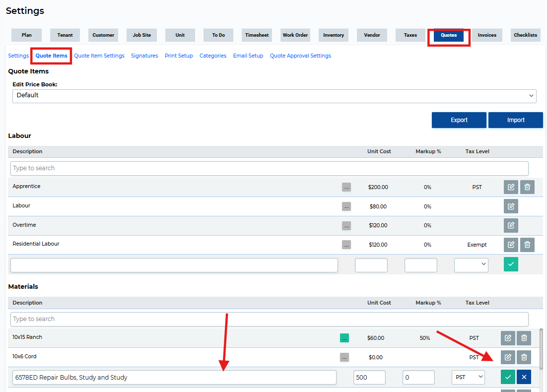Edit unit cost field showing 500
This screenshot has height=392, width=547.
pos(369,377)
